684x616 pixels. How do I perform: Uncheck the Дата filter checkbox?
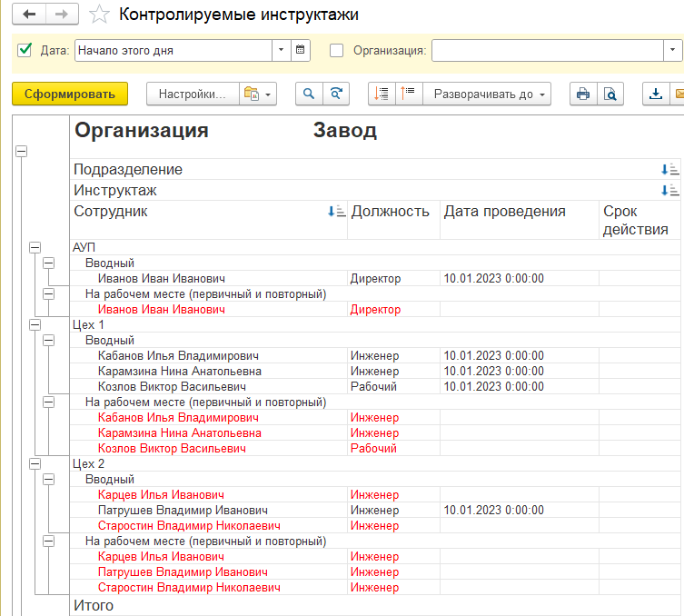click(25, 50)
